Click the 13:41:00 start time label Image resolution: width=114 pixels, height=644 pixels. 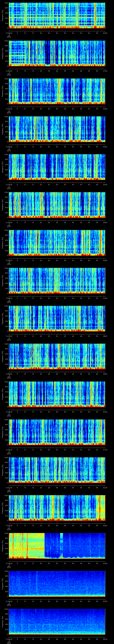pos(9,488)
